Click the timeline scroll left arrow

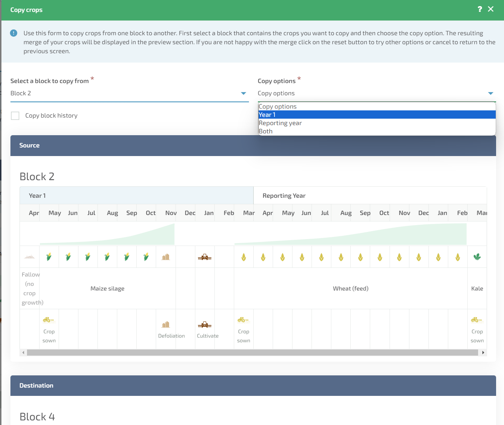pos(23,352)
